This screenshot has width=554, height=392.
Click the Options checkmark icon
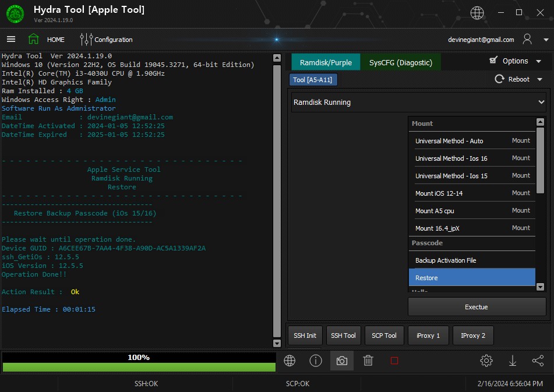point(493,60)
